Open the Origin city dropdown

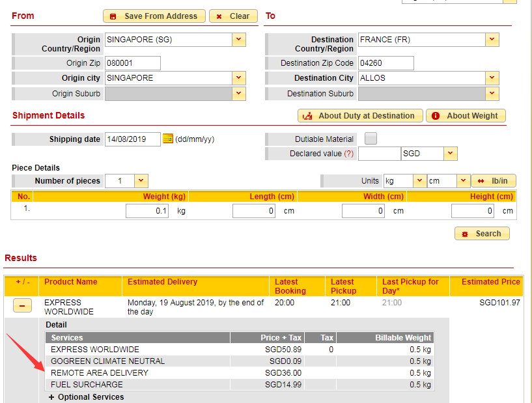pyautogui.click(x=239, y=78)
